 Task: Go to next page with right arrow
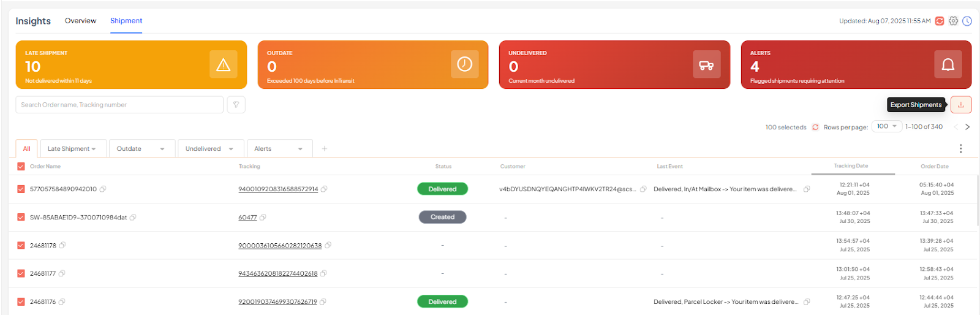click(x=967, y=127)
